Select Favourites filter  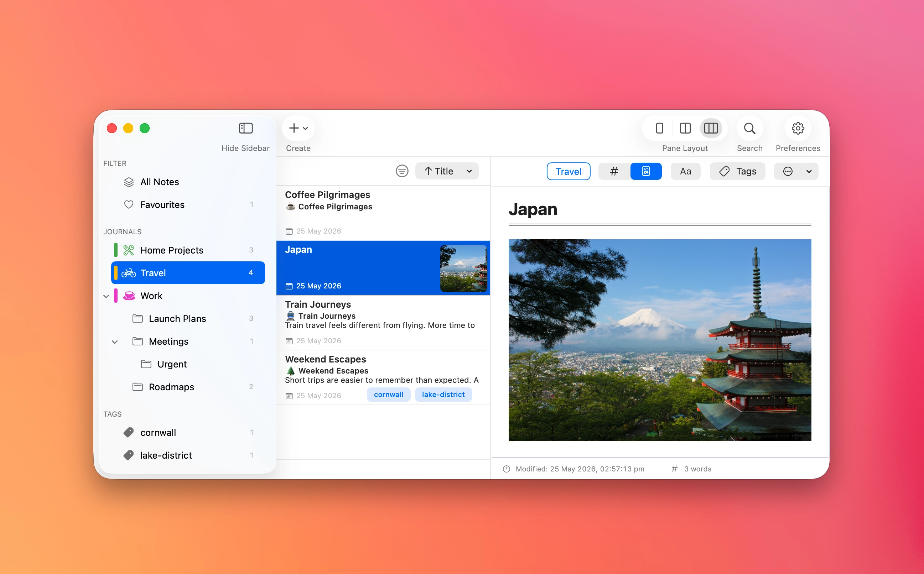(x=188, y=205)
